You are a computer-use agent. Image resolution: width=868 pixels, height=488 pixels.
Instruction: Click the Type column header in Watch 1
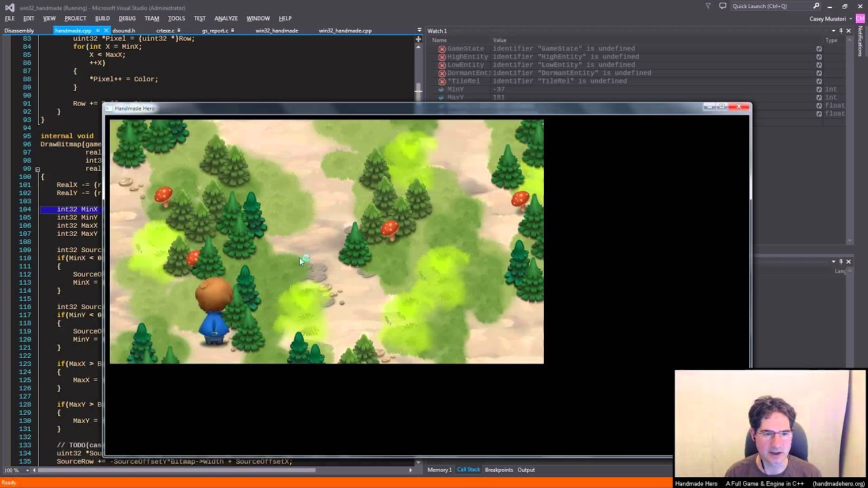831,40
